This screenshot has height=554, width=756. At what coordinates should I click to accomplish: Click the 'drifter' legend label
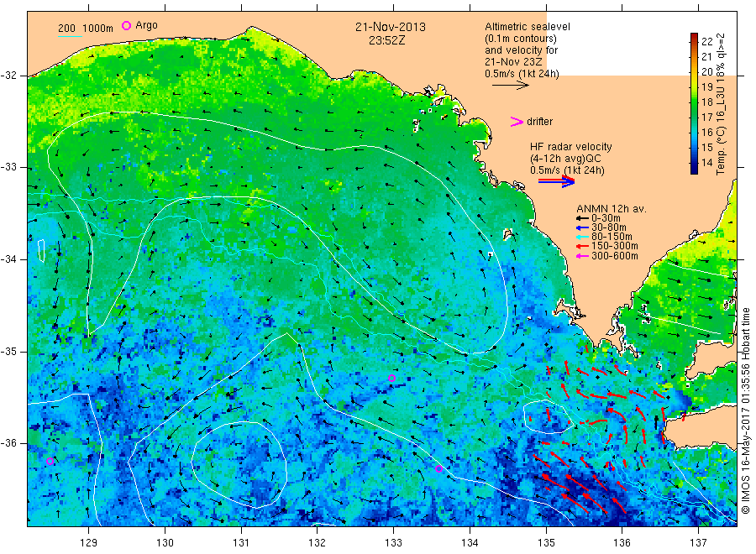tap(539, 122)
